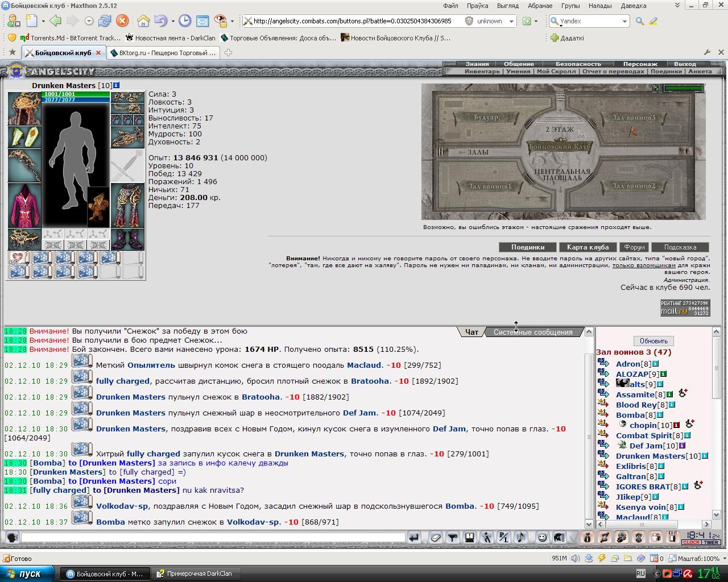Screen dimensions: 728x582
Task: Go to the browser Home page
Action: 143,21
